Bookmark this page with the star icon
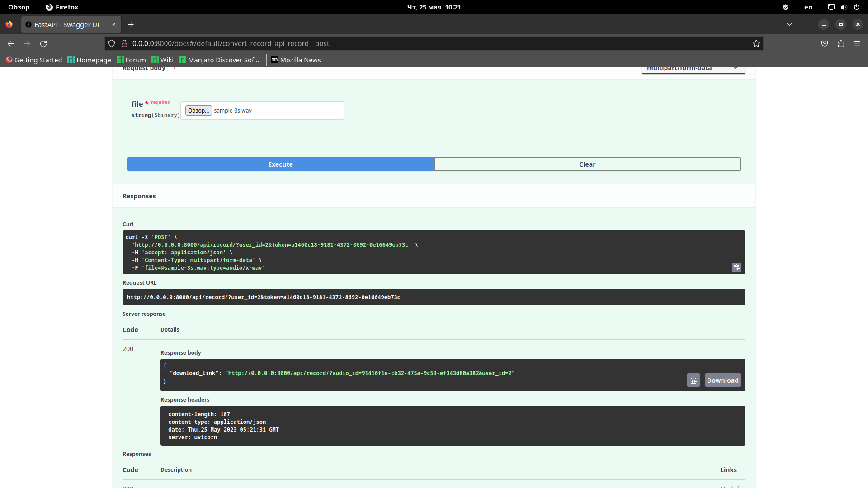Viewport: 868px width, 488px height. click(x=756, y=43)
